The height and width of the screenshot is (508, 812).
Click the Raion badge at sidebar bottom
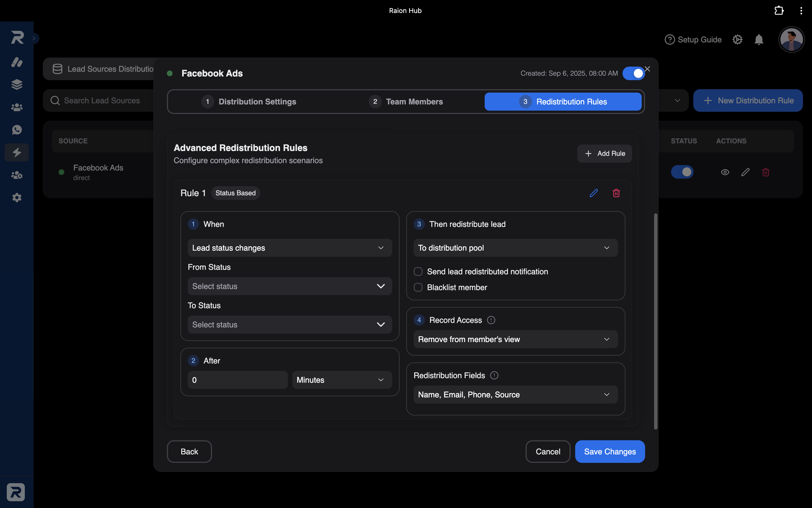[x=16, y=492]
